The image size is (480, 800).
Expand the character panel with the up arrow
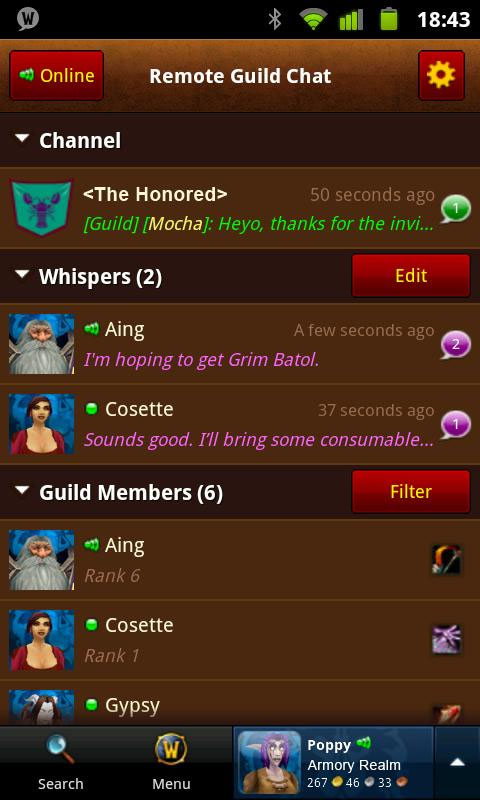458,763
